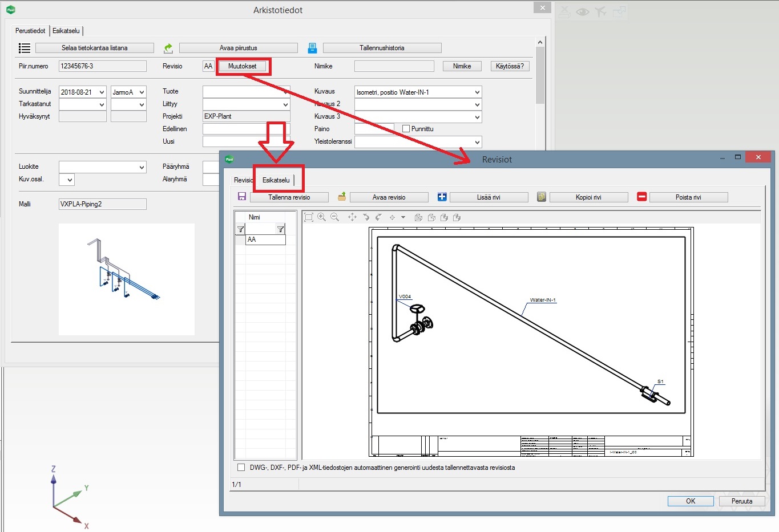Image resolution: width=779 pixels, height=532 pixels.
Task: Click the blue Tallennushistoria document icon
Action: point(312,48)
